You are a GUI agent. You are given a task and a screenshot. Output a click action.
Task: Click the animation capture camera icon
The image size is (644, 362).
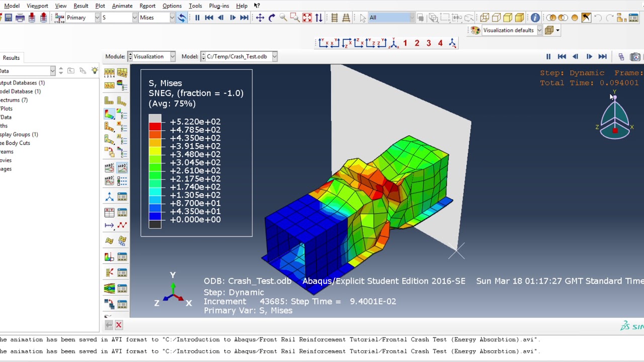tap(635, 57)
